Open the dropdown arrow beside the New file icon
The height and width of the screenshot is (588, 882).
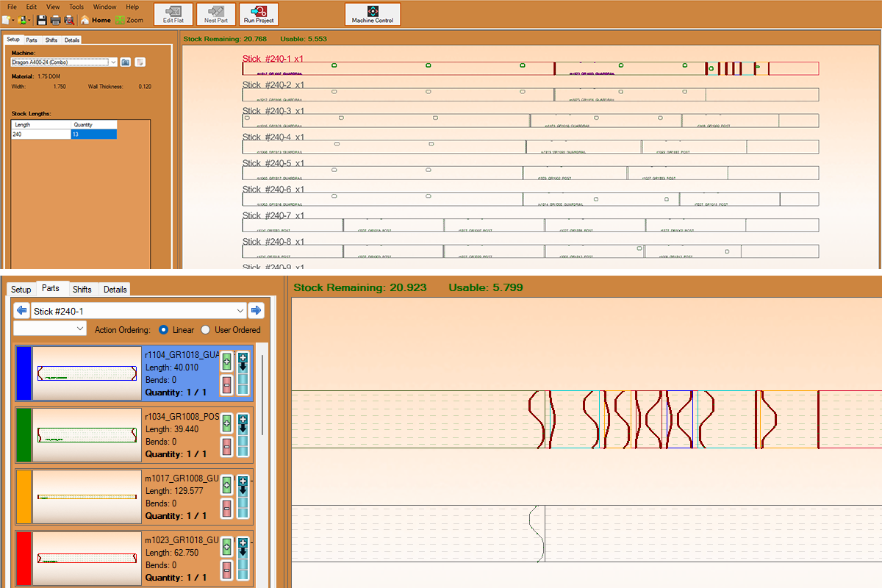(13, 20)
